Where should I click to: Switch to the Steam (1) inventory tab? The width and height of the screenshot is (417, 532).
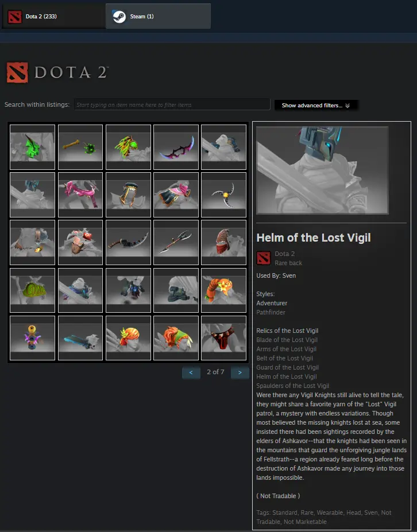pos(159,16)
